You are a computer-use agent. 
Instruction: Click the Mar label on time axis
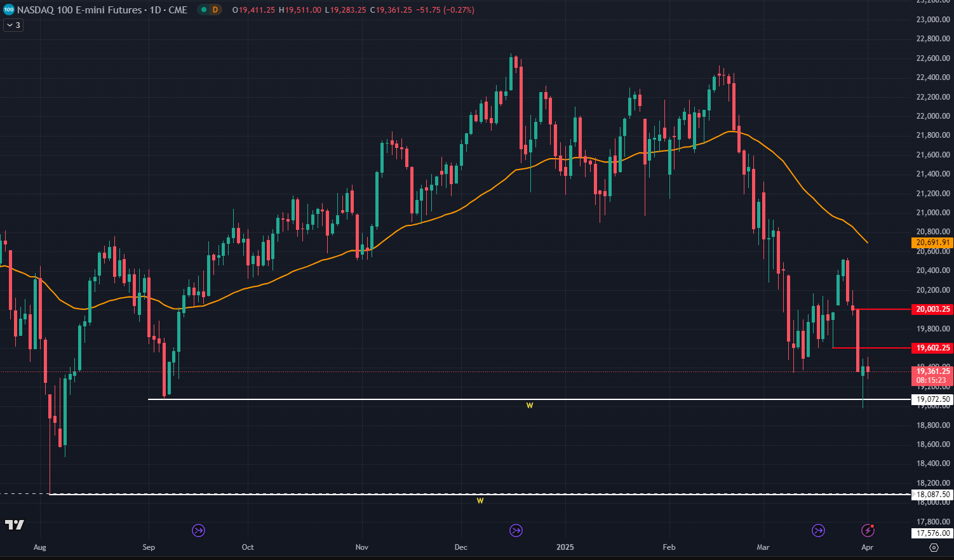coord(763,547)
